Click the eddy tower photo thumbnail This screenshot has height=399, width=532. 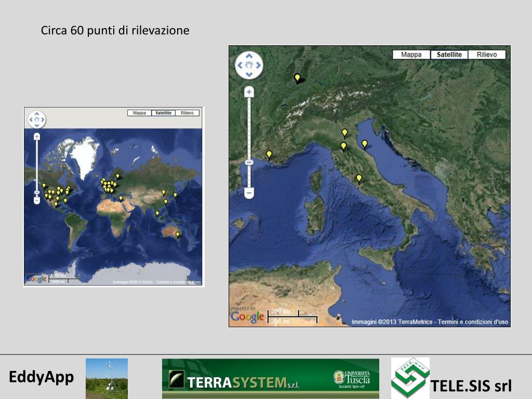[107, 379]
